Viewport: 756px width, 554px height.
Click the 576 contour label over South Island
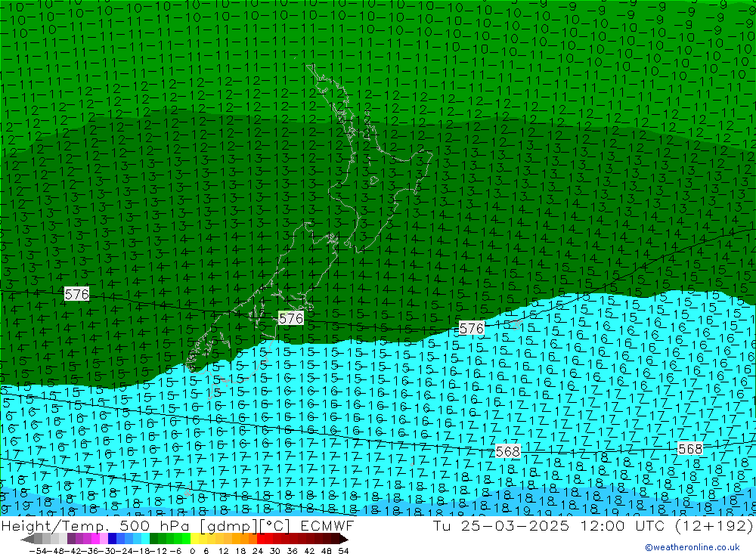tap(291, 318)
